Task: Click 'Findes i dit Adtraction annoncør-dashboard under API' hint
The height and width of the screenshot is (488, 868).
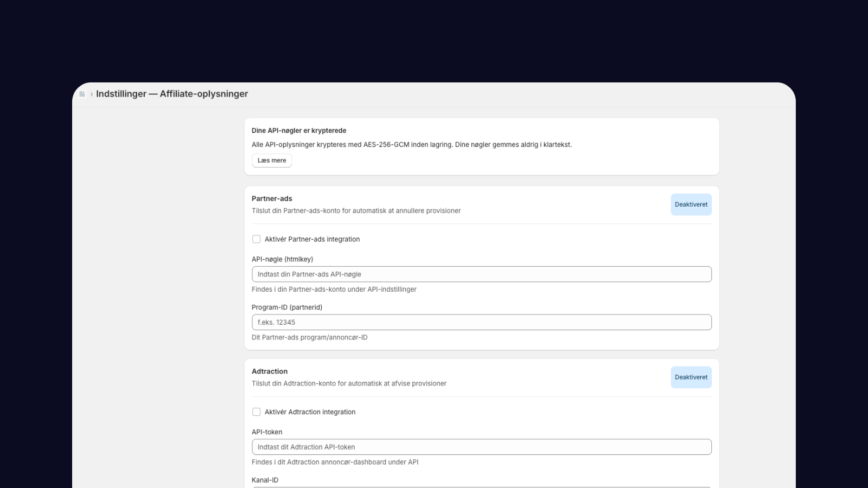Action: pyautogui.click(x=335, y=462)
